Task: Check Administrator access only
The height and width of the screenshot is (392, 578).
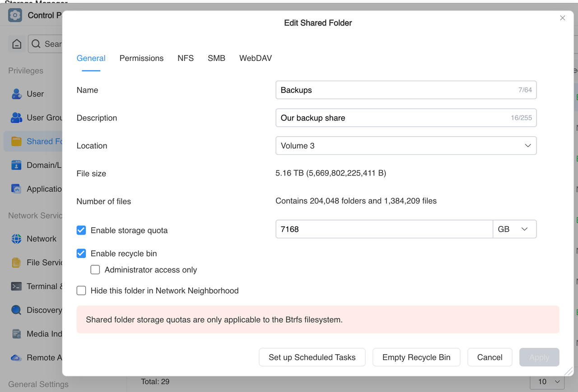Action: tap(95, 270)
